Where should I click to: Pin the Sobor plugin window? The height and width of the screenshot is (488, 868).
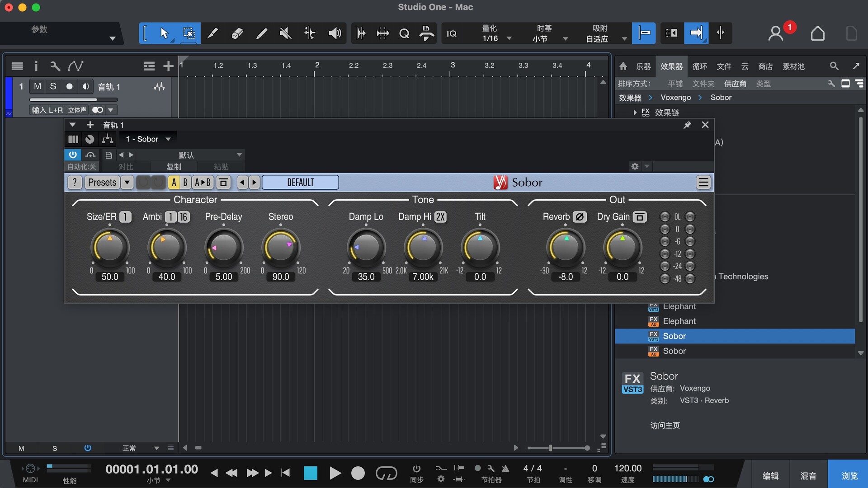click(x=687, y=125)
